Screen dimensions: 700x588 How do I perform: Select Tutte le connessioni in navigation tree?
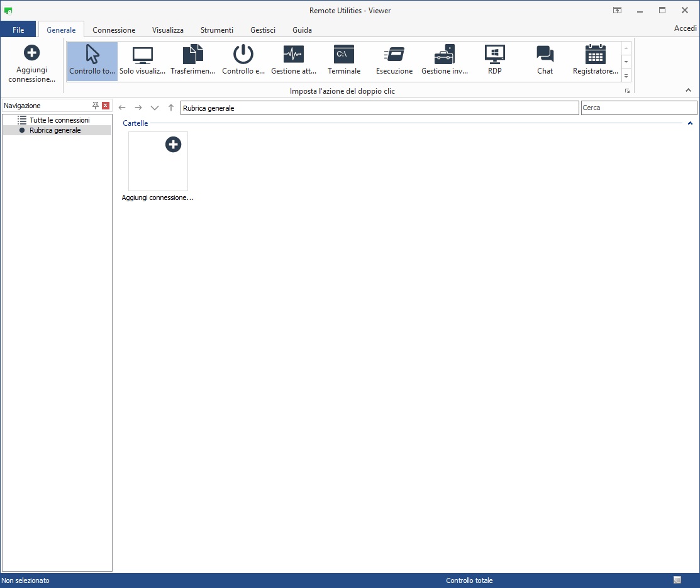pos(57,120)
